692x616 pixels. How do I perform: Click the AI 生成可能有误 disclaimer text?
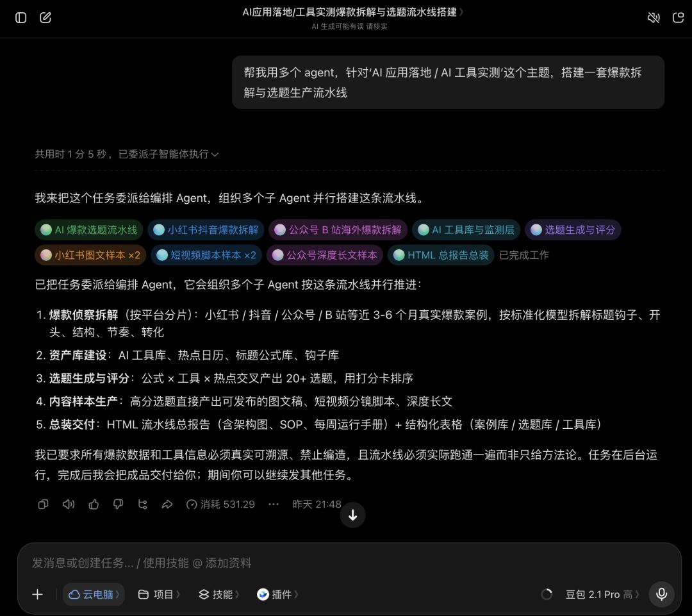click(x=349, y=26)
